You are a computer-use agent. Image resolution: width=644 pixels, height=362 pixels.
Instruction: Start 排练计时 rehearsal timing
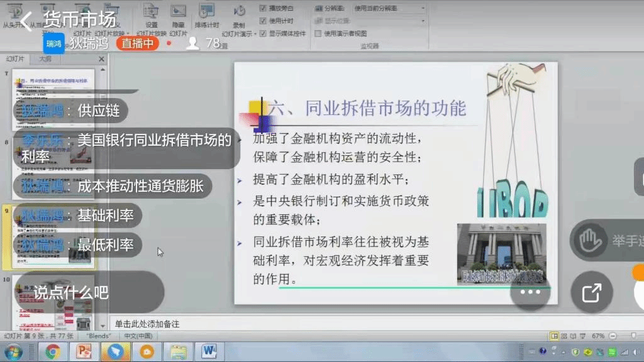click(206, 16)
